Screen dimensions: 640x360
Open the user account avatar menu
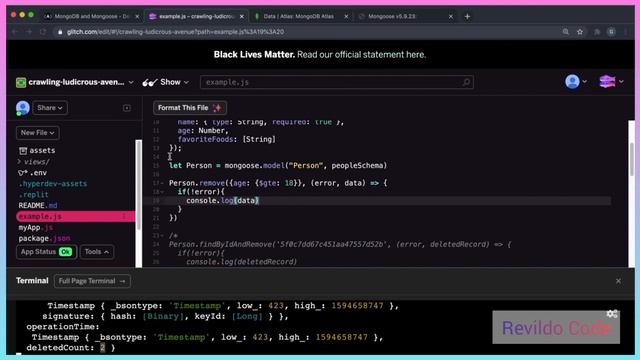(576, 82)
